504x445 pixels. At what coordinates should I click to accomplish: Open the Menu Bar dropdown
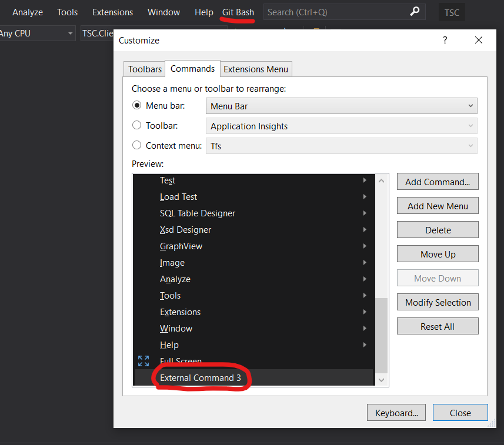tap(470, 105)
